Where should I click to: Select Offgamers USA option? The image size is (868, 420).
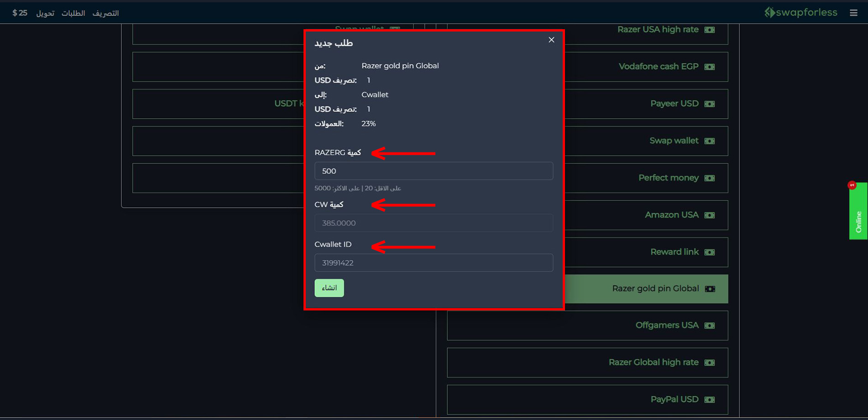click(x=587, y=325)
